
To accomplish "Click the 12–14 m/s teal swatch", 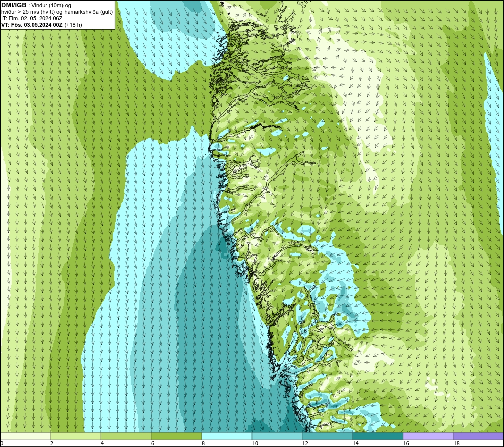I will point(327,436).
